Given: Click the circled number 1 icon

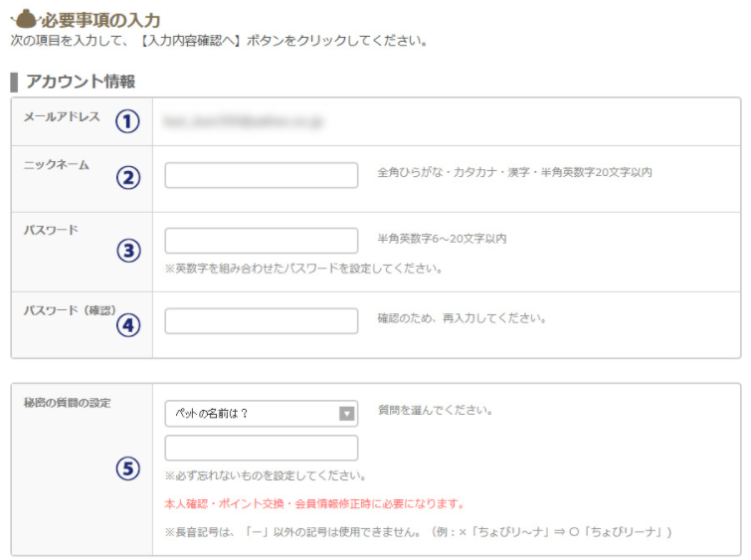Looking at the screenshot, I should (x=128, y=122).
